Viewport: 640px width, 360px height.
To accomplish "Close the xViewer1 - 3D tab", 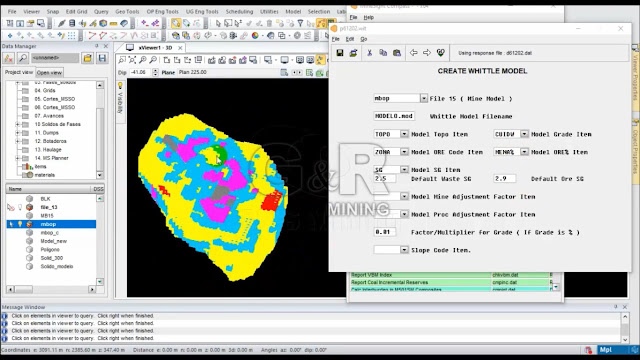I will 180,48.
